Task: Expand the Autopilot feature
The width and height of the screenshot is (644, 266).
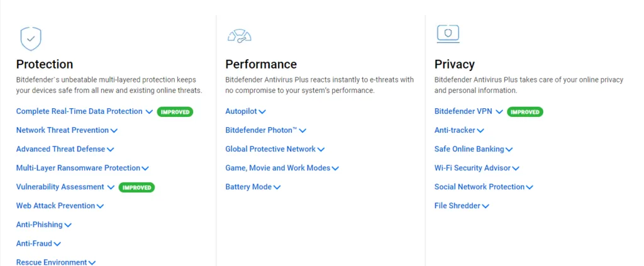Action: [245, 111]
